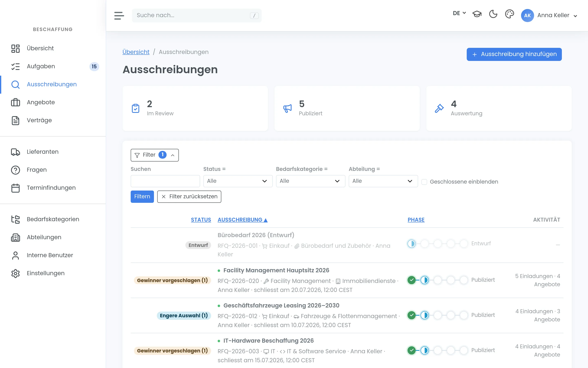The height and width of the screenshot is (368, 588).
Task: Click Filter zurücksetzen button
Action: tap(189, 196)
